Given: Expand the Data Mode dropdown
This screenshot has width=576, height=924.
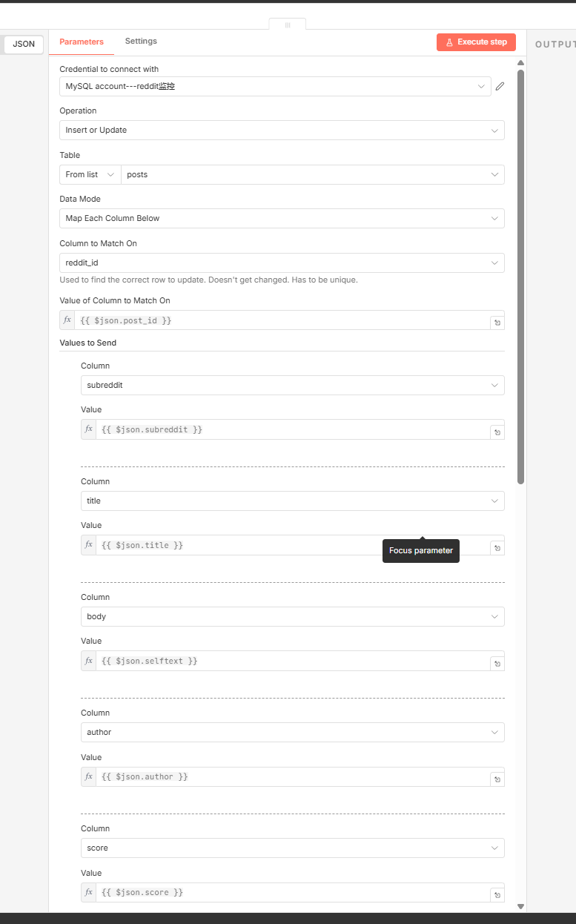Looking at the screenshot, I should click(x=282, y=219).
